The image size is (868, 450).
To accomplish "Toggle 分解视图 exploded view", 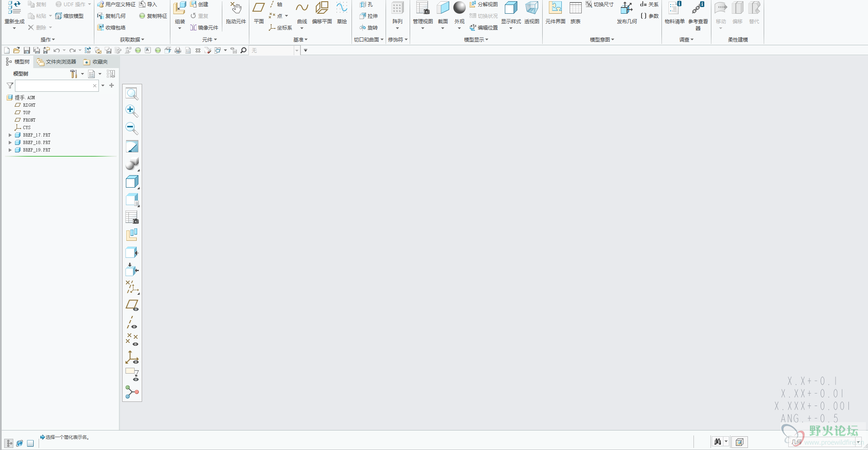I will pos(484,4).
